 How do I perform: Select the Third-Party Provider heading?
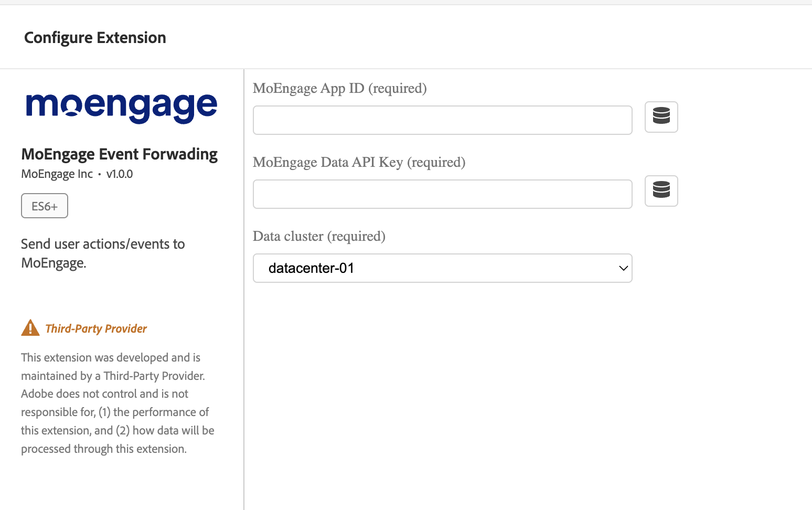coord(96,328)
